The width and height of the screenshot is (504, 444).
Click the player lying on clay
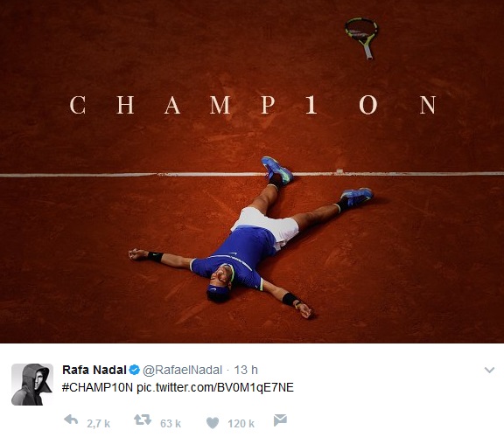[x=251, y=238]
